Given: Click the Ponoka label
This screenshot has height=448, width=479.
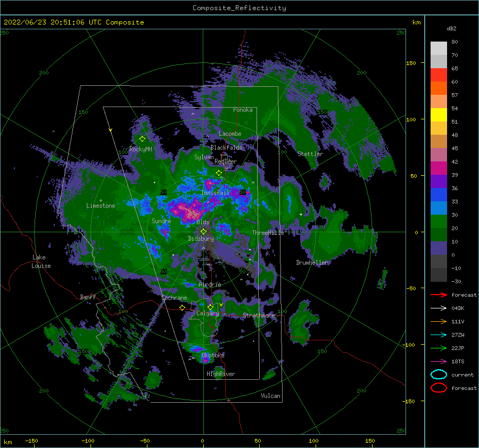Looking at the screenshot, I should pos(243,110).
